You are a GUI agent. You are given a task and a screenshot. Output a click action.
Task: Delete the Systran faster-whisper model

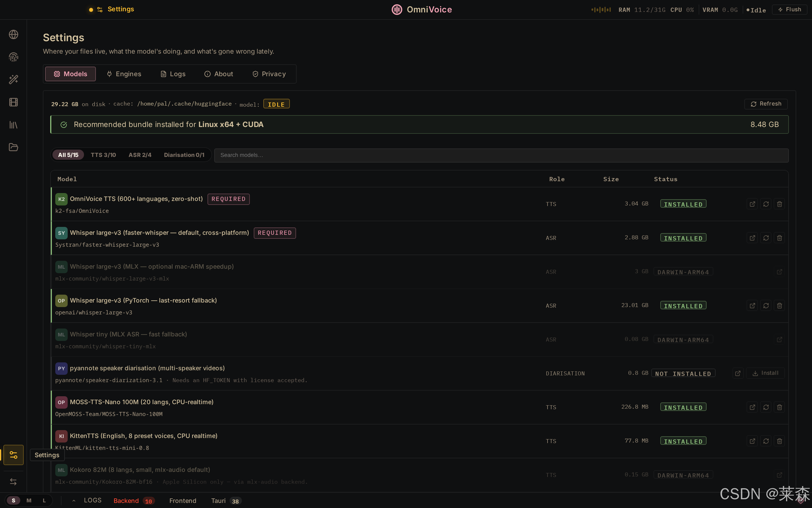(780, 238)
